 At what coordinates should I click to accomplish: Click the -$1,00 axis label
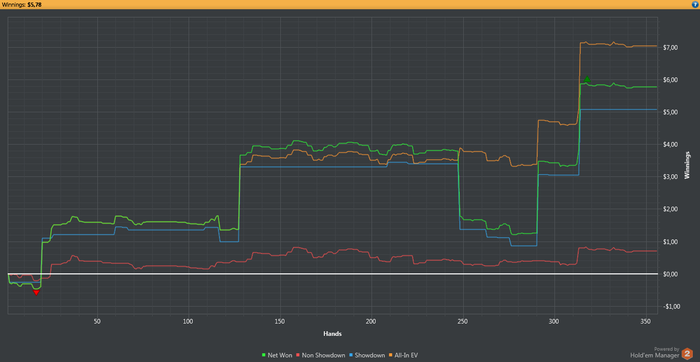(x=671, y=307)
